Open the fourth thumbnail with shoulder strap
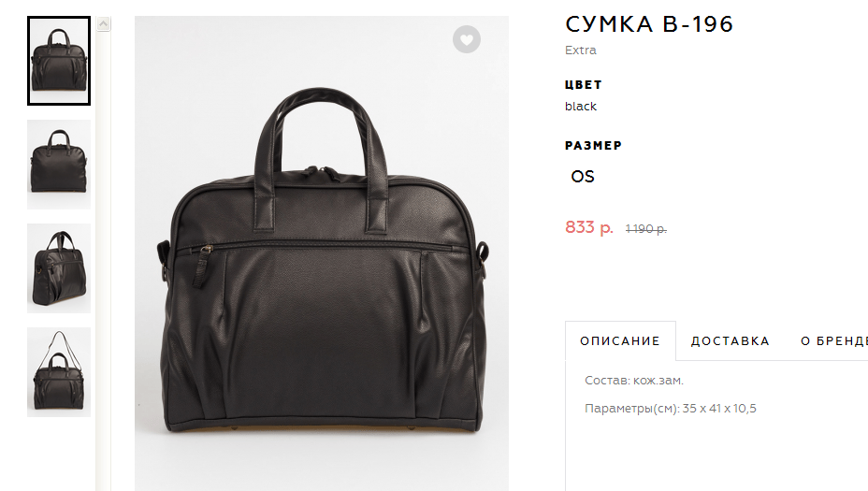The image size is (868, 491). 59,372
